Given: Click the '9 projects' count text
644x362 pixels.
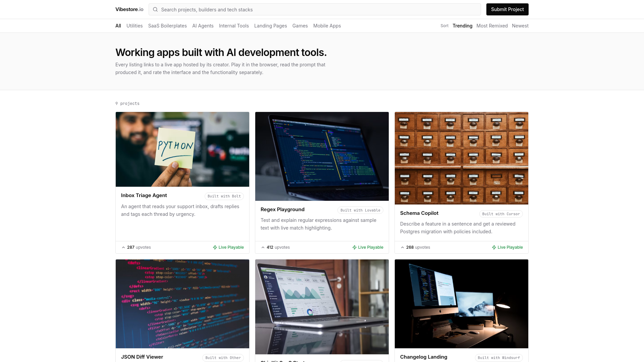Looking at the screenshot, I should click(x=127, y=104).
